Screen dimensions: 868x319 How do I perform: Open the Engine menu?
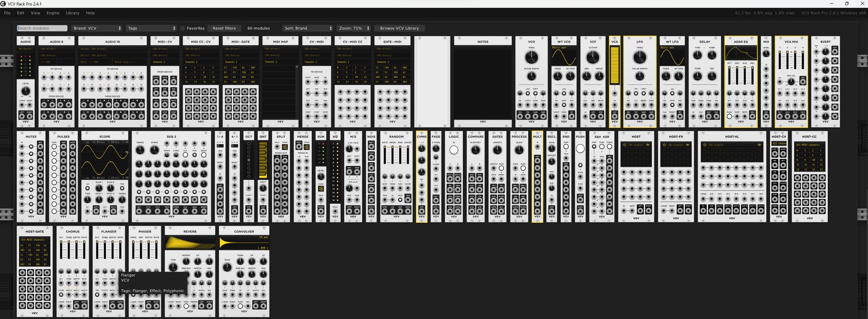(53, 13)
